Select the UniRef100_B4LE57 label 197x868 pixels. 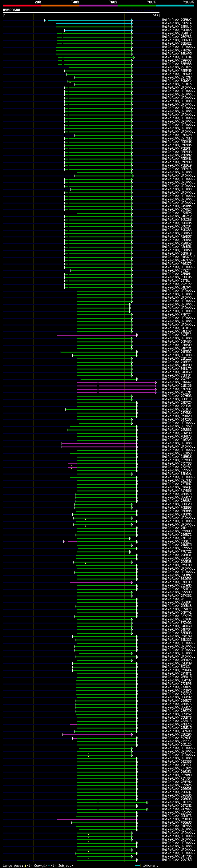coord(177,332)
